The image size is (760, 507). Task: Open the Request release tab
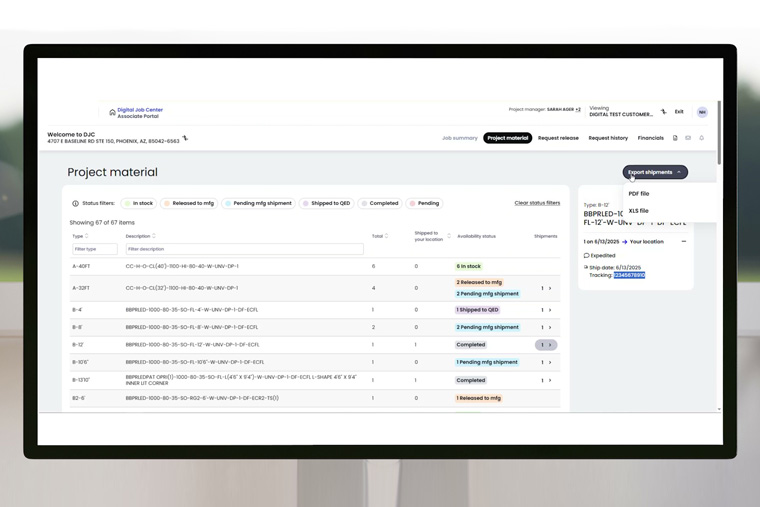pos(558,138)
